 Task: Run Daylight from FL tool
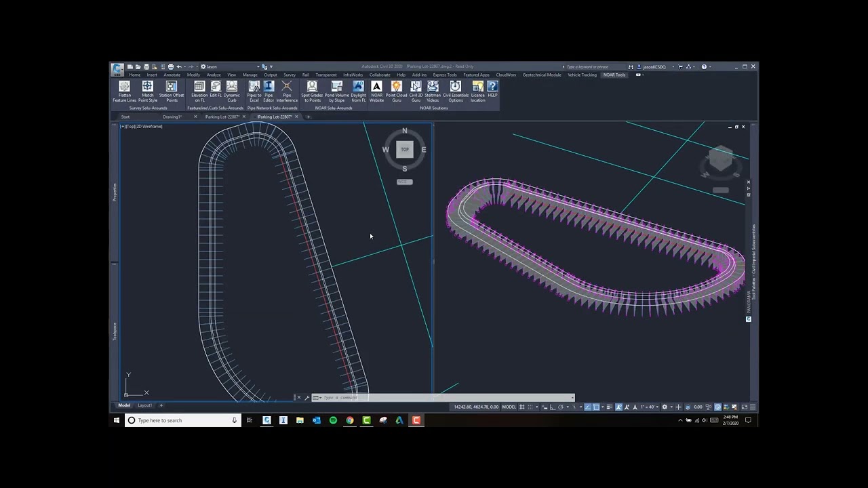tap(358, 91)
